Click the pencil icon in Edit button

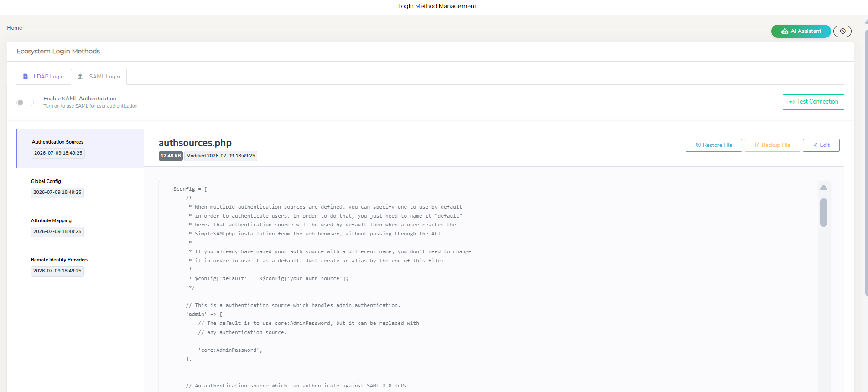click(816, 145)
